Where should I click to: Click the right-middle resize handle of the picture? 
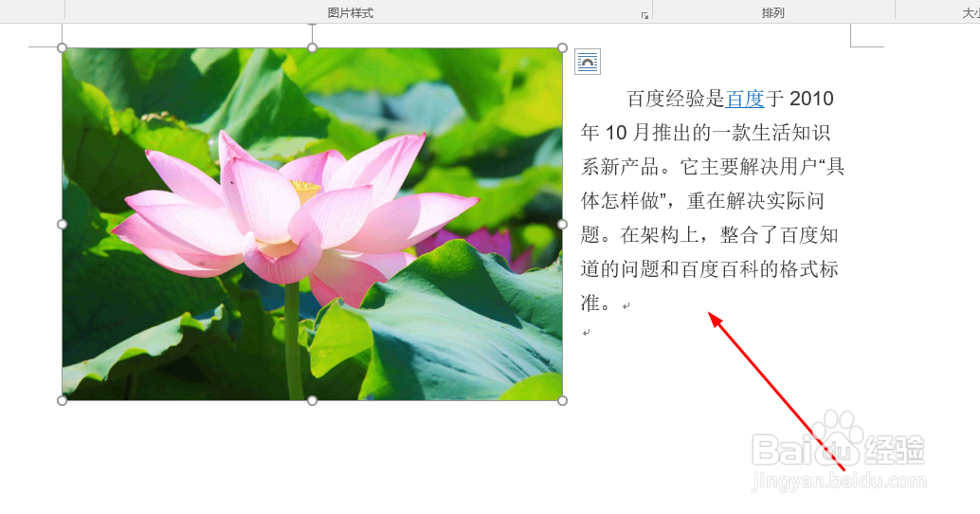pos(562,224)
